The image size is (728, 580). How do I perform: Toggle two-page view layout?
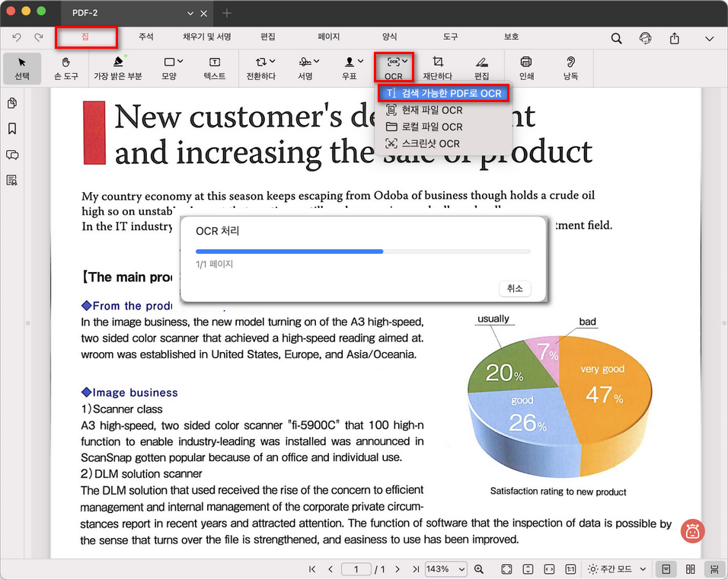click(691, 569)
